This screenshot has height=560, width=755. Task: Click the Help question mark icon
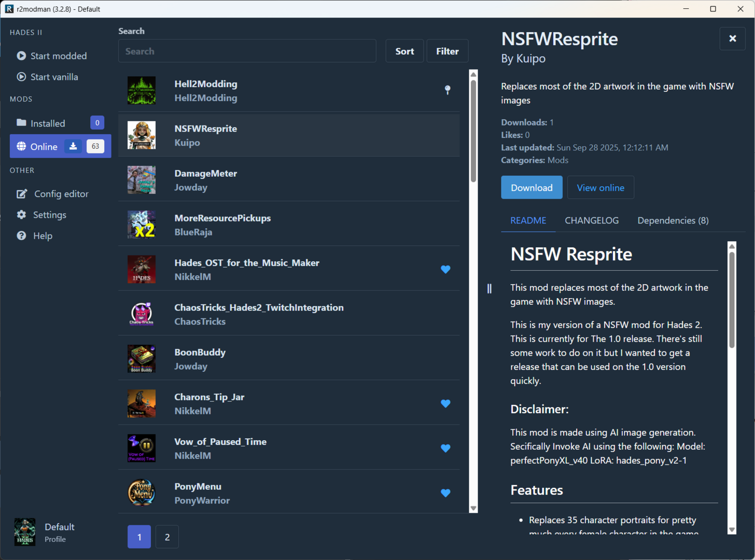[x=21, y=235]
